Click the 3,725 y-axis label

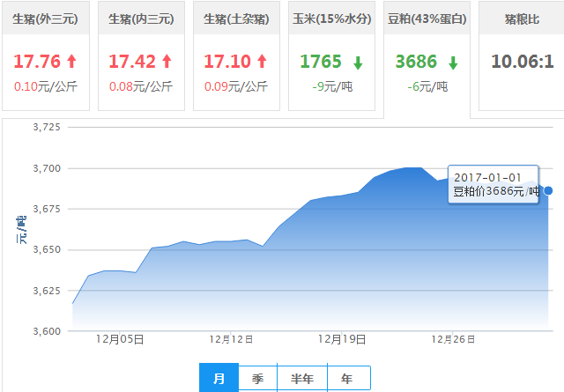tap(47, 127)
